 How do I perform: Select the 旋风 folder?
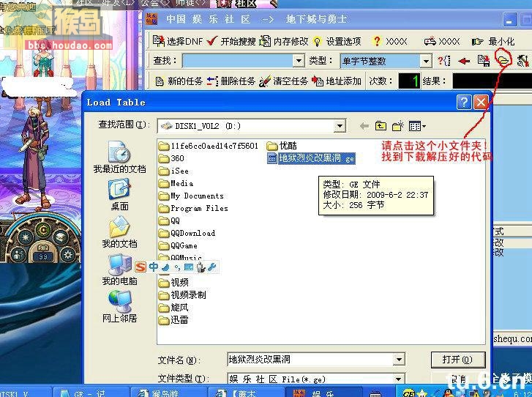tap(173, 308)
